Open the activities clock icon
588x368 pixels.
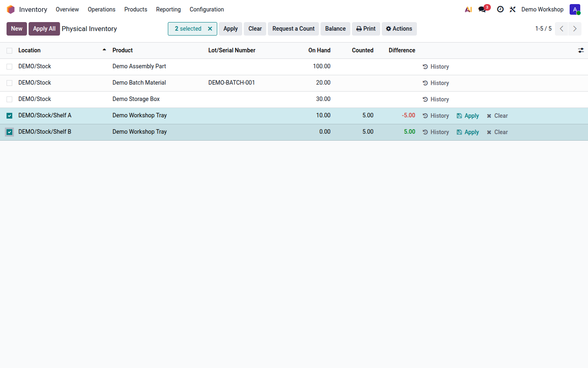click(x=500, y=9)
